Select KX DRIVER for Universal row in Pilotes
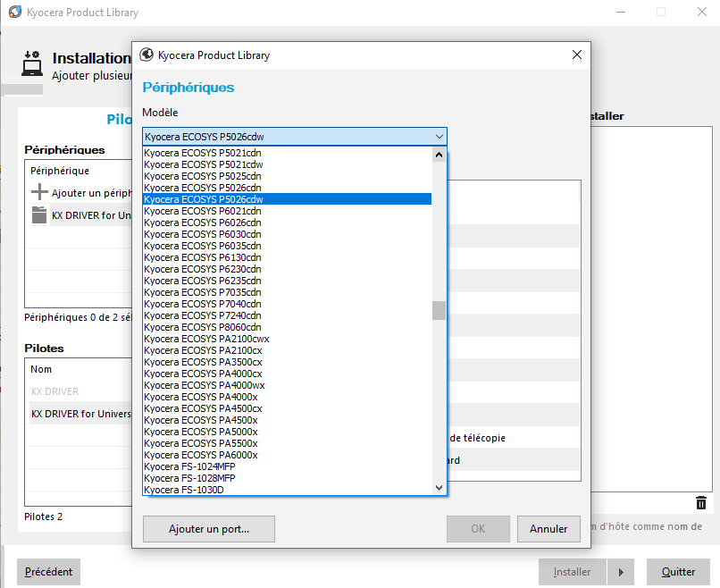 pyautogui.click(x=80, y=414)
